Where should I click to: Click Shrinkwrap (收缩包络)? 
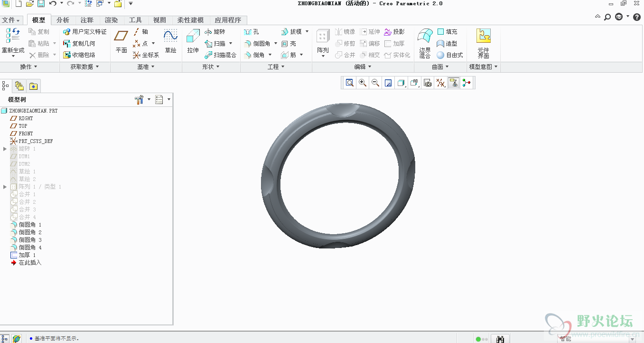pyautogui.click(x=79, y=55)
